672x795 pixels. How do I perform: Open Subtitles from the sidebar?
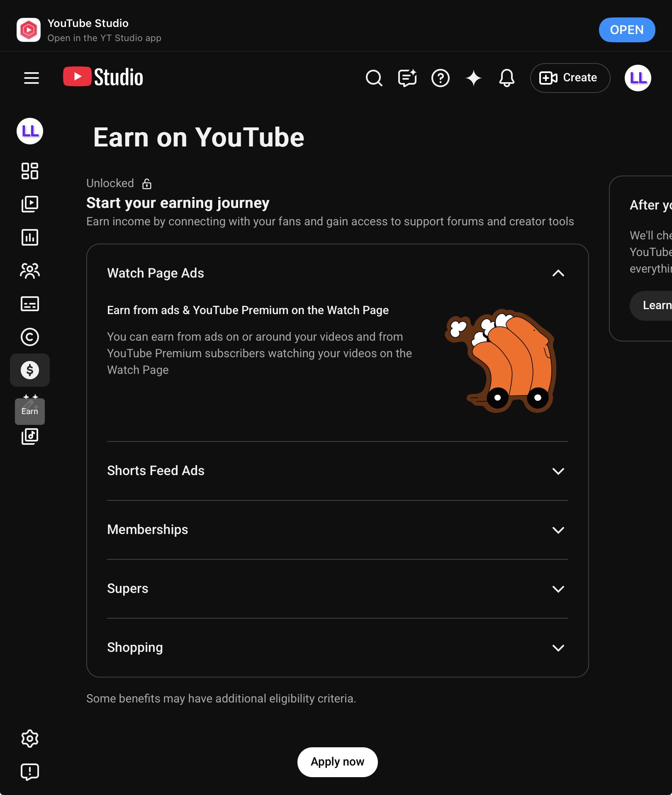point(30,304)
